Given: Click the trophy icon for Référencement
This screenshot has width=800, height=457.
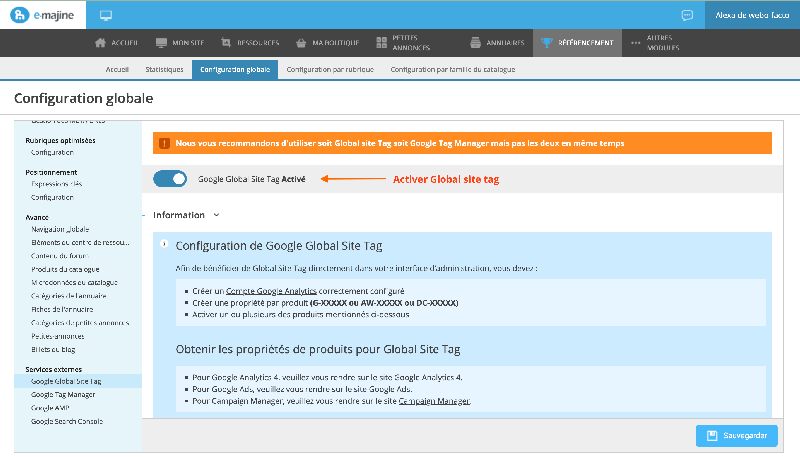Looking at the screenshot, I should [x=546, y=43].
